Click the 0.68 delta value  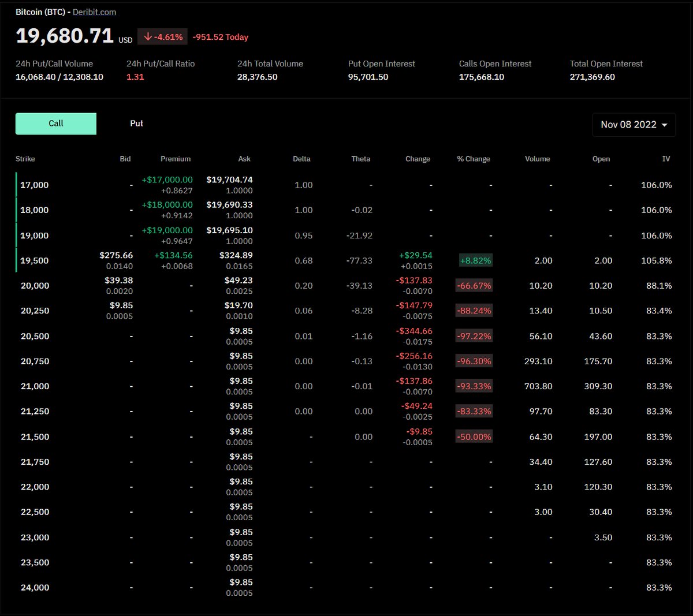point(304,261)
